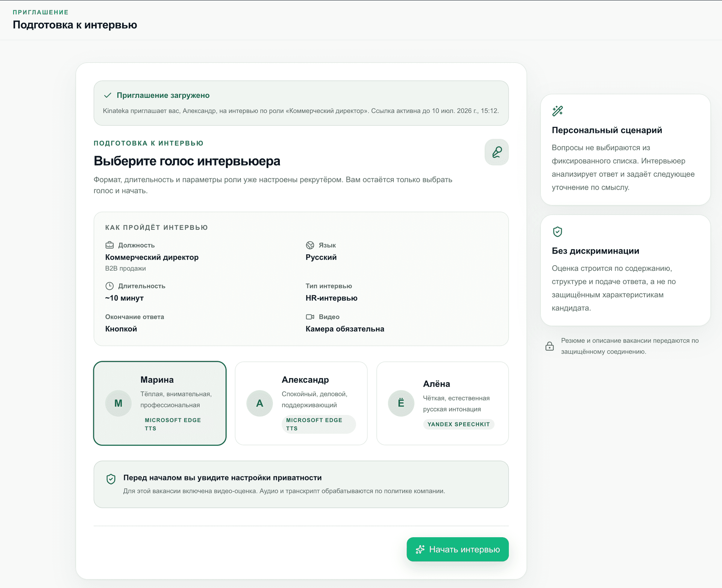The image size is (722, 588).
Task: Start the interview with Начать интервью
Action: (458, 549)
